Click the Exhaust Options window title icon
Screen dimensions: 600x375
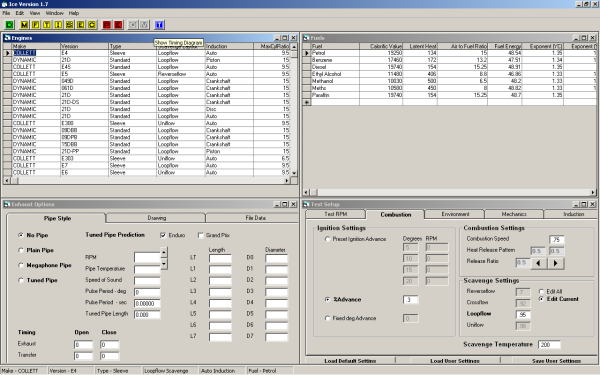point(7,204)
